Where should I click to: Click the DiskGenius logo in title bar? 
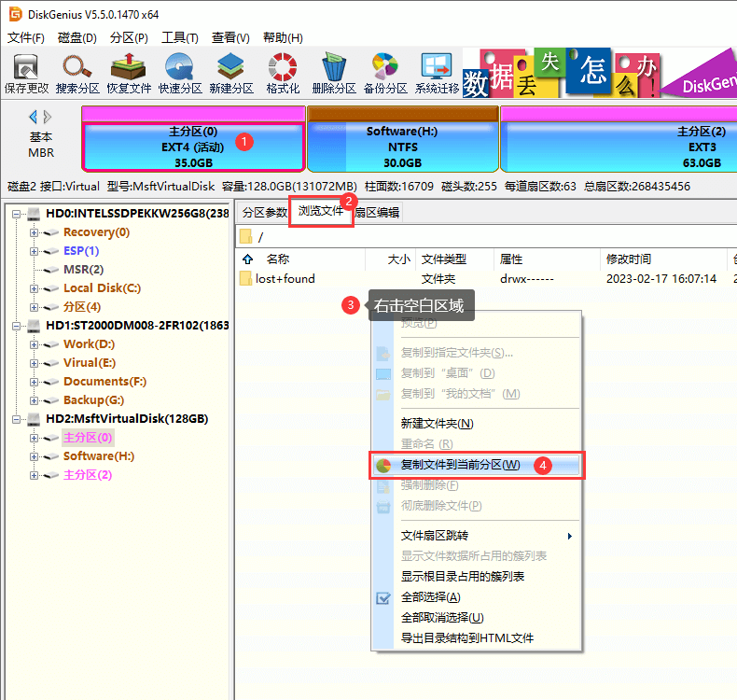(16, 14)
